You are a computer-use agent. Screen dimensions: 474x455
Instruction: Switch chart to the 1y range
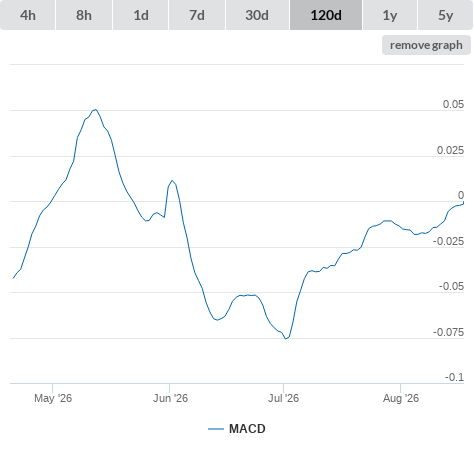click(x=390, y=15)
